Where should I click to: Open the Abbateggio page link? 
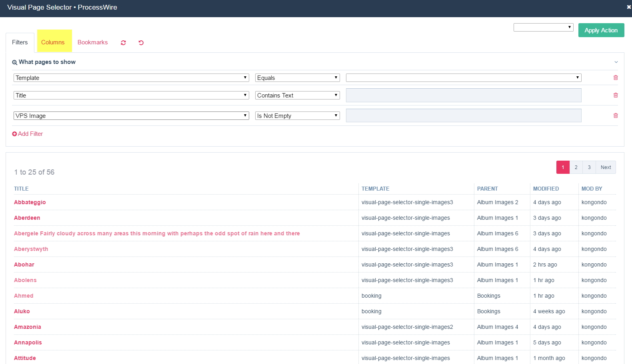30,202
